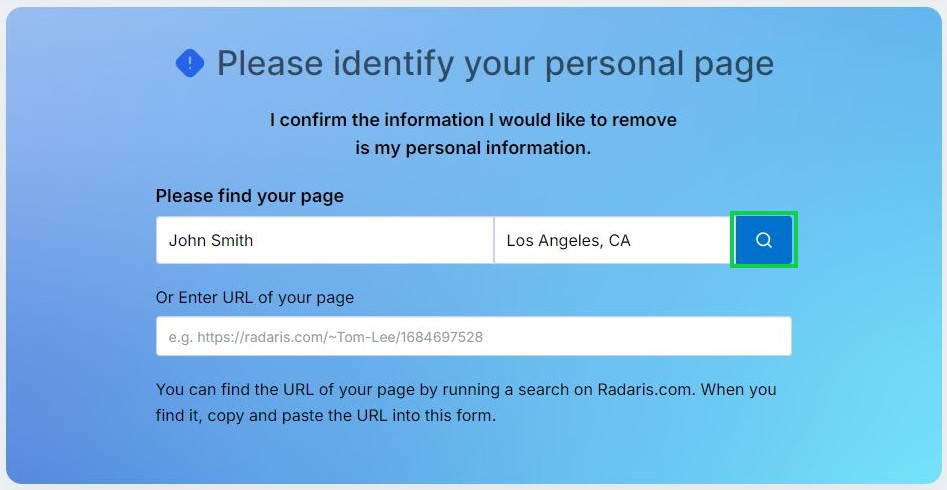This screenshot has height=490, width=947.
Task: Click the magnifying glass search button
Action: [x=764, y=240]
